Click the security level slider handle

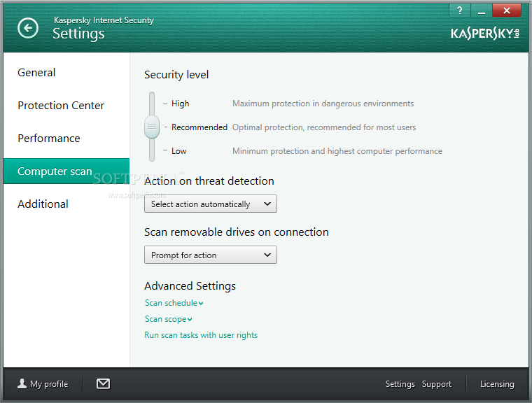(x=152, y=127)
